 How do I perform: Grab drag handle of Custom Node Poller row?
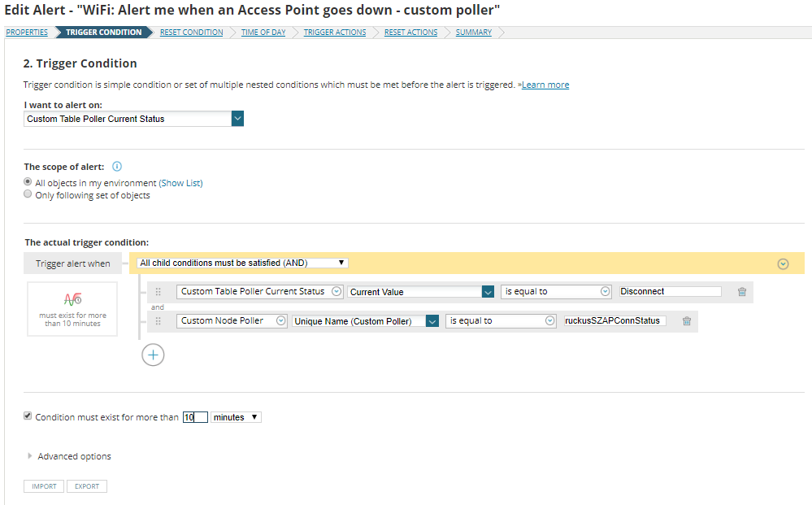coord(158,321)
